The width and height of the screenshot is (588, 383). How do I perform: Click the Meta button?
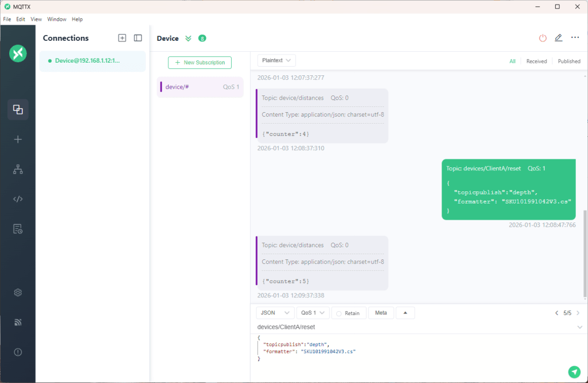(381, 313)
